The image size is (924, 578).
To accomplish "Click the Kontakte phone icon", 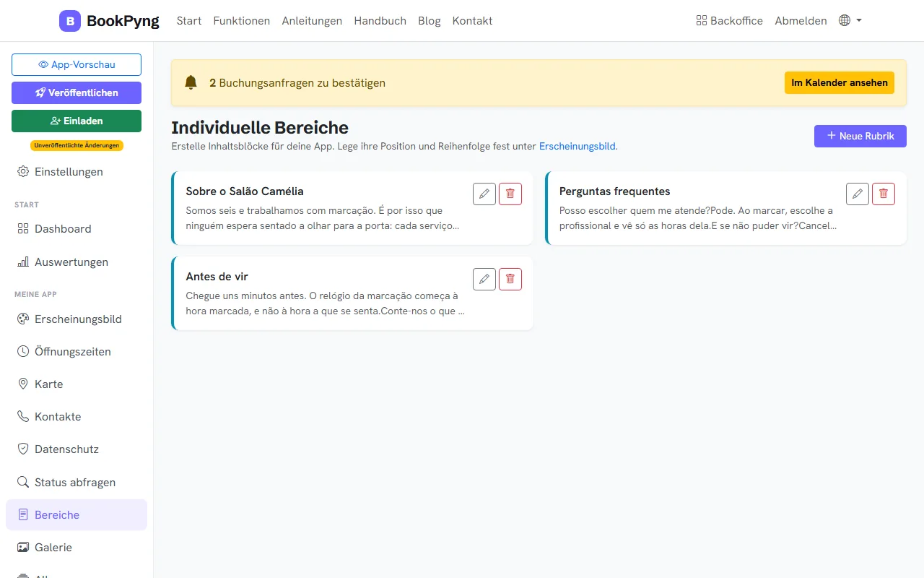I will point(23,417).
